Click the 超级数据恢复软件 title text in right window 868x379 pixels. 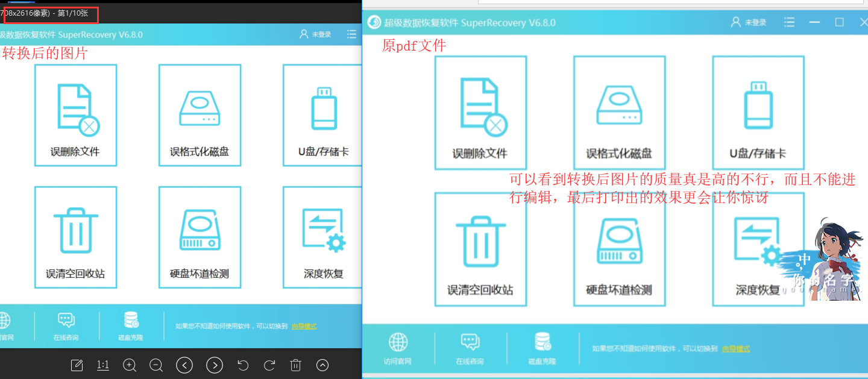pos(423,23)
